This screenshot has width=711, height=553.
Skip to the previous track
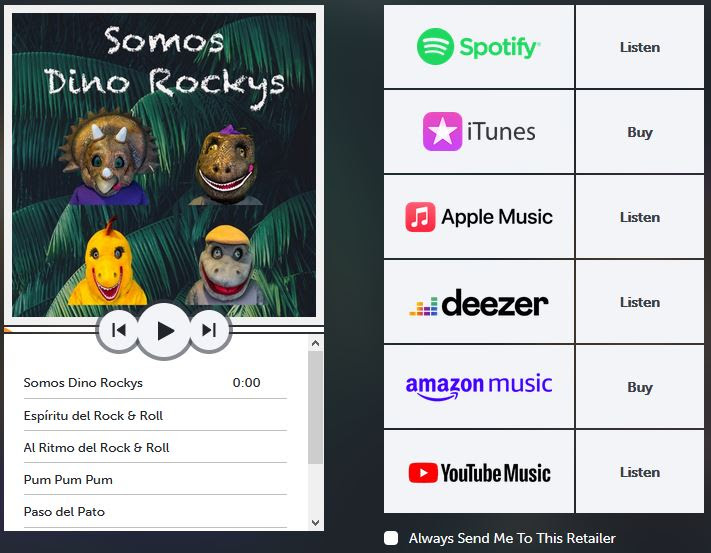[118, 330]
